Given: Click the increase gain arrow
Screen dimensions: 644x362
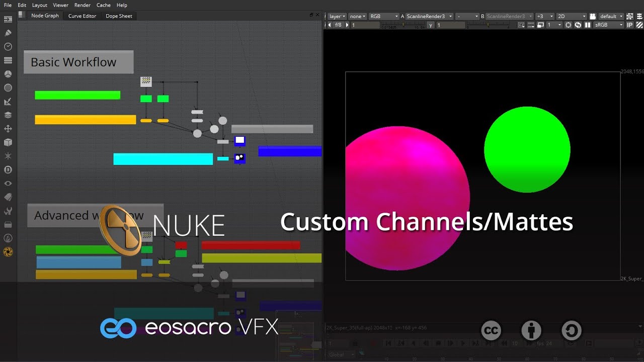Looking at the screenshot, I should 347,25.
